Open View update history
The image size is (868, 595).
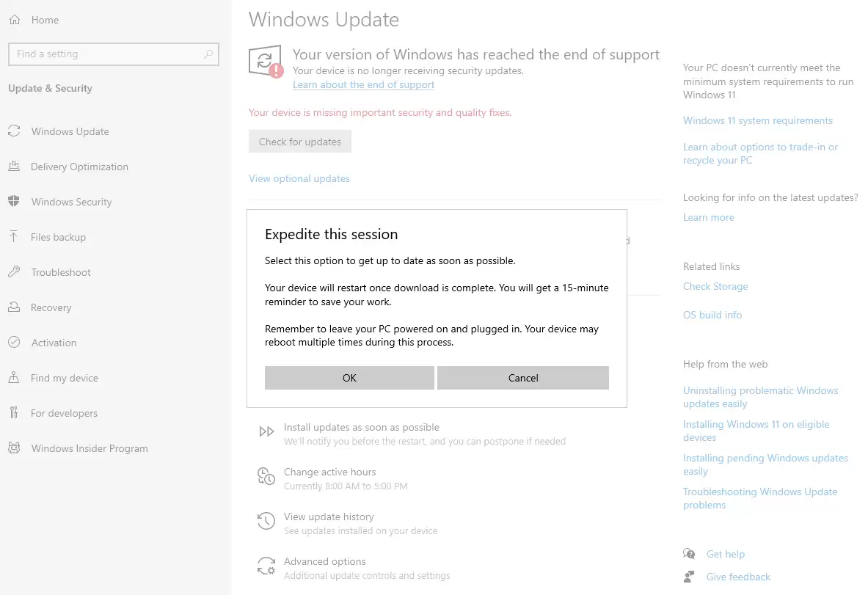pos(329,516)
